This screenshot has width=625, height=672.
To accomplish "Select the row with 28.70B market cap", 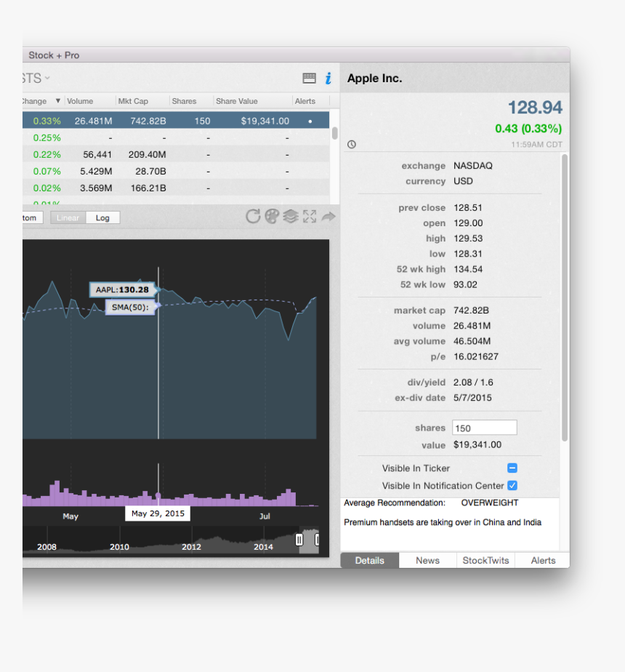I will [176, 172].
